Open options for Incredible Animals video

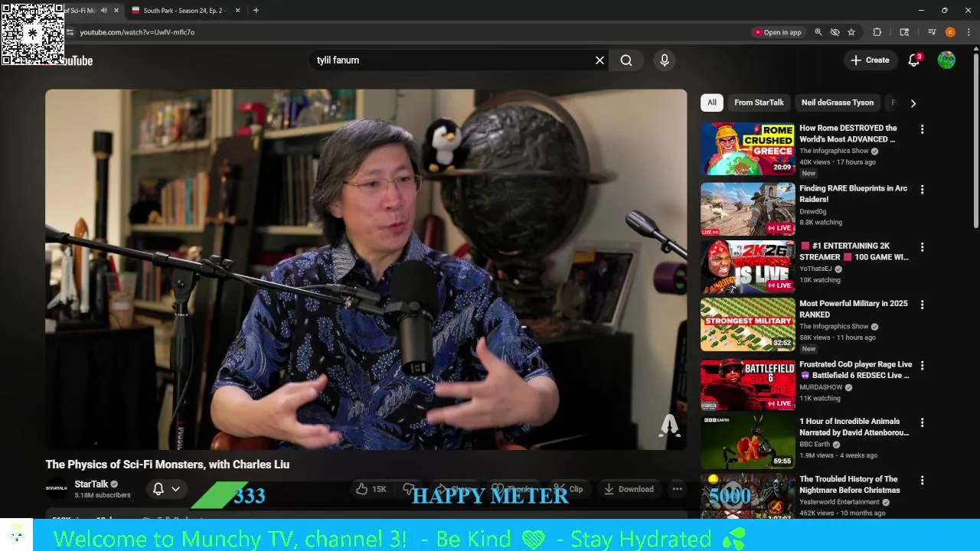[x=922, y=422]
